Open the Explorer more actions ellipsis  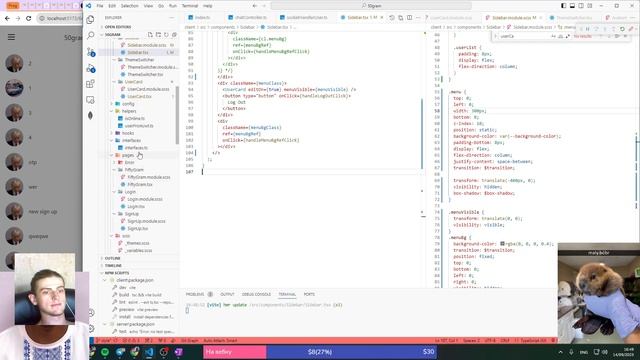[x=171, y=18]
